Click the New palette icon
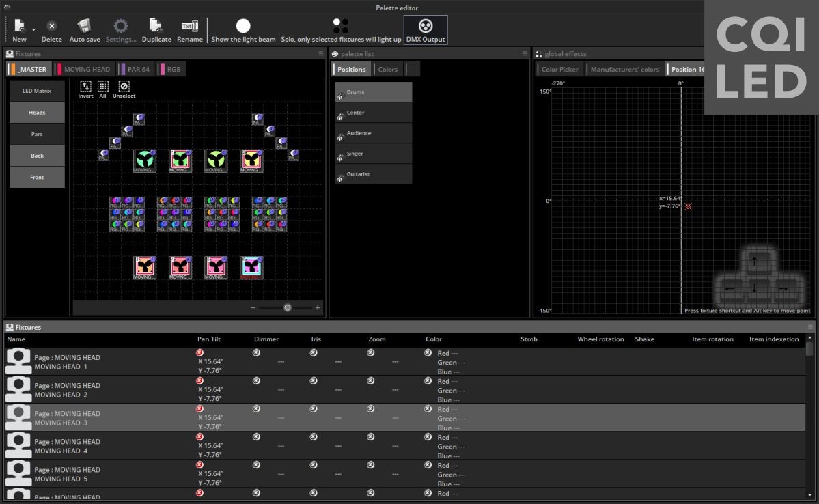The height and width of the screenshot is (504, 819). (18, 27)
